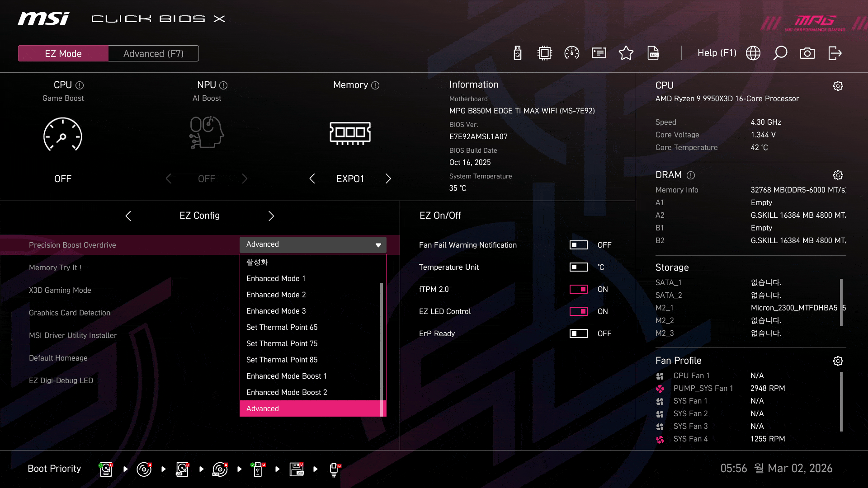Click the screenshot camera icon
The width and height of the screenshot is (868, 488).
[x=807, y=53]
